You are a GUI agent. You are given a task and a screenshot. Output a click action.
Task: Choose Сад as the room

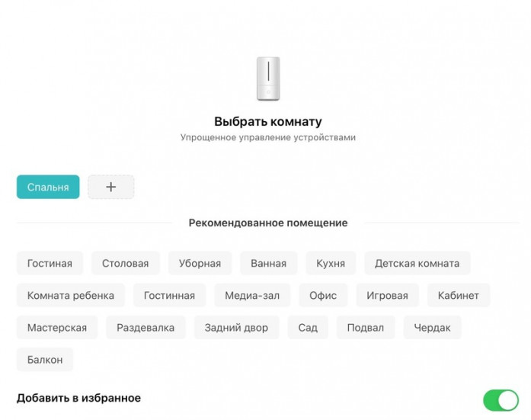click(308, 328)
